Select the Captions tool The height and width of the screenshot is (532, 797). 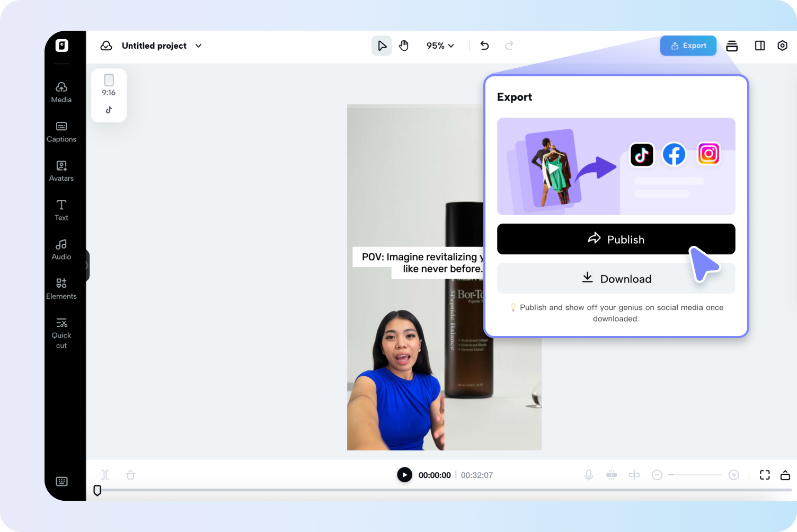[x=61, y=131]
